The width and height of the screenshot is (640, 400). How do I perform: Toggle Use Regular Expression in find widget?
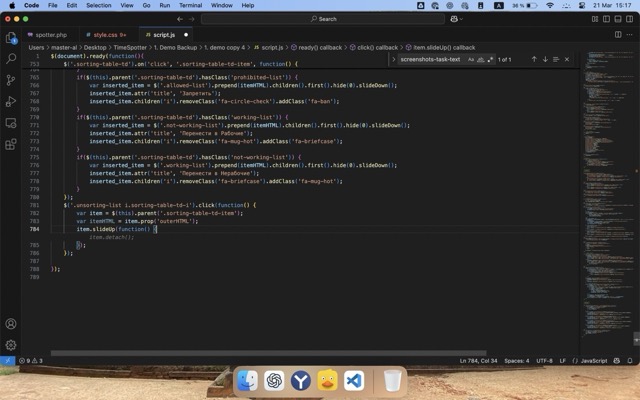488,59
